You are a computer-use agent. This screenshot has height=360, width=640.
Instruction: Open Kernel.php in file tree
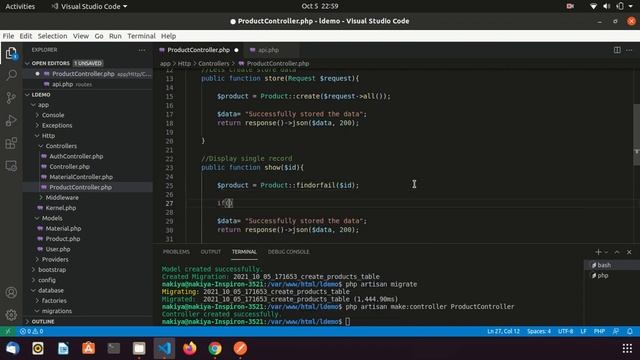click(x=61, y=208)
